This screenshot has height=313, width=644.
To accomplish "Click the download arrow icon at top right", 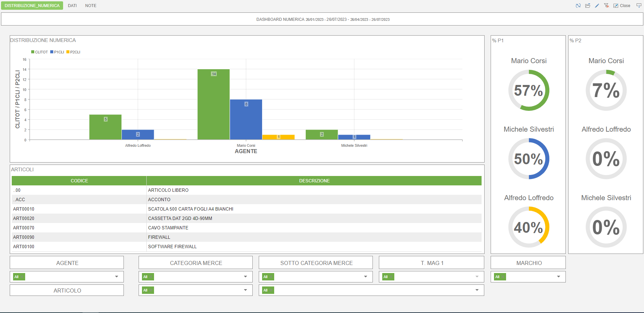I will coord(639,6).
